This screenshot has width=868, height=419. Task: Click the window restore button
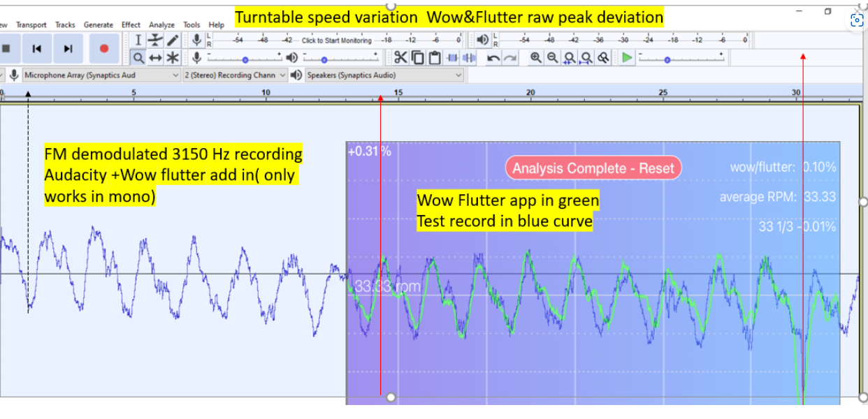(828, 11)
